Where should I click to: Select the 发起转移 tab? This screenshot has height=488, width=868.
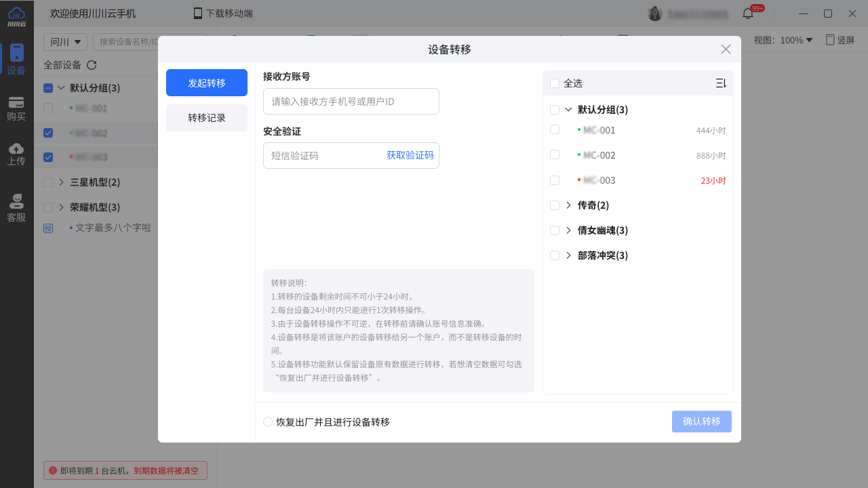pyautogui.click(x=207, y=83)
